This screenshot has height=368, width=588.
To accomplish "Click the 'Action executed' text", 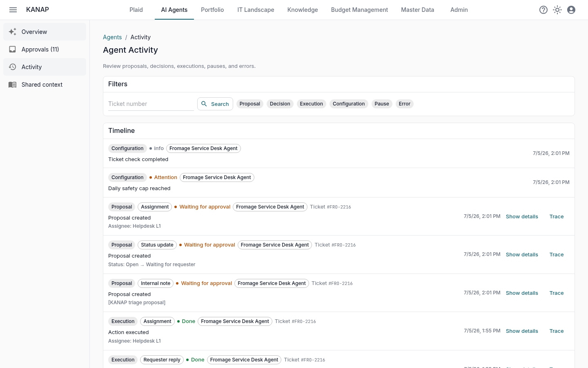I will click(x=129, y=332).
